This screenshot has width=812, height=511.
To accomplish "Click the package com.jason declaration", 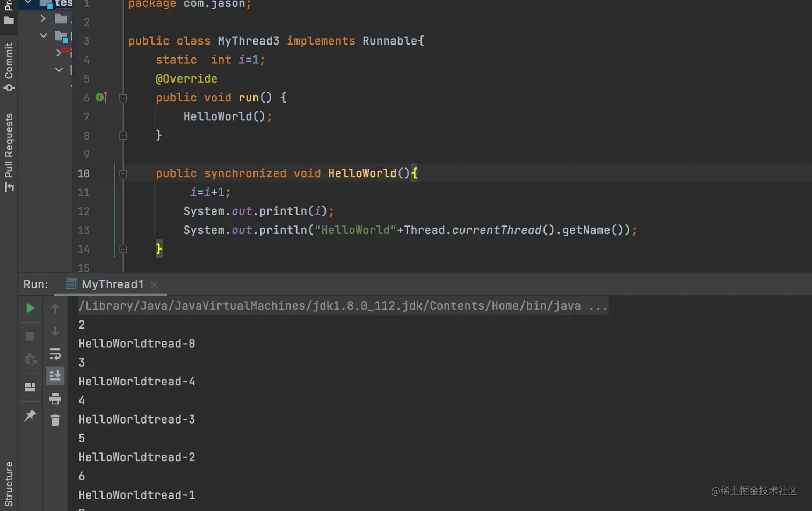I will click(x=190, y=4).
